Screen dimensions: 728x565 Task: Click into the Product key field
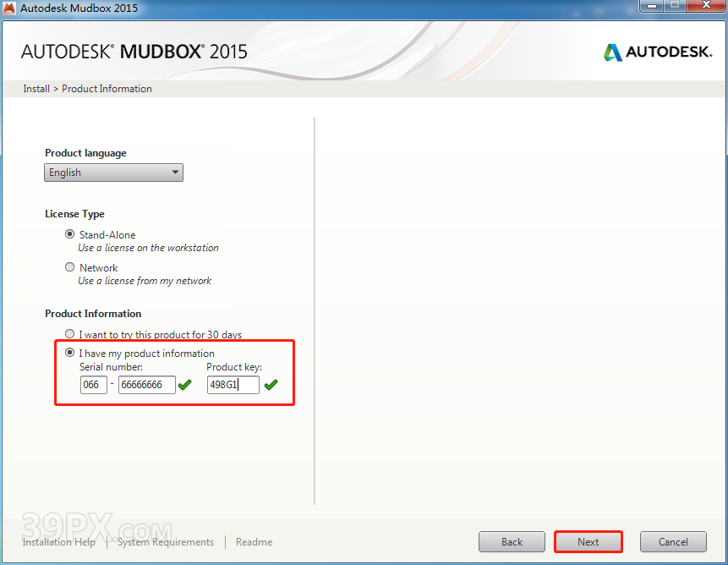(233, 385)
